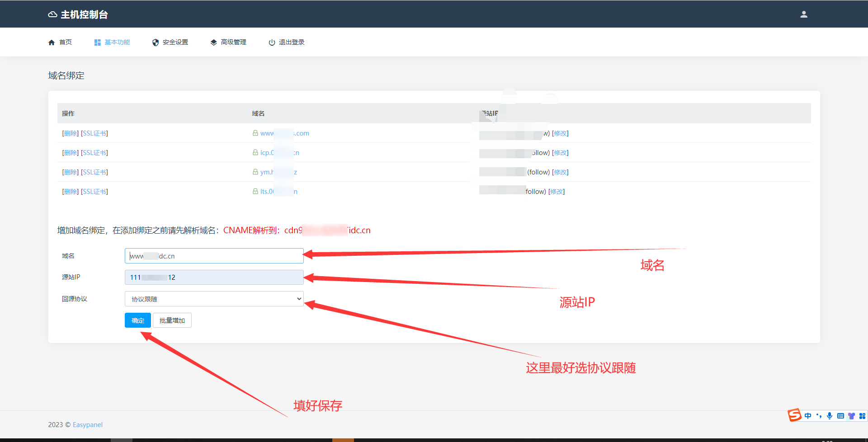This screenshot has height=442, width=868.
Task: Open the 高级管理 menu item
Action: click(233, 42)
